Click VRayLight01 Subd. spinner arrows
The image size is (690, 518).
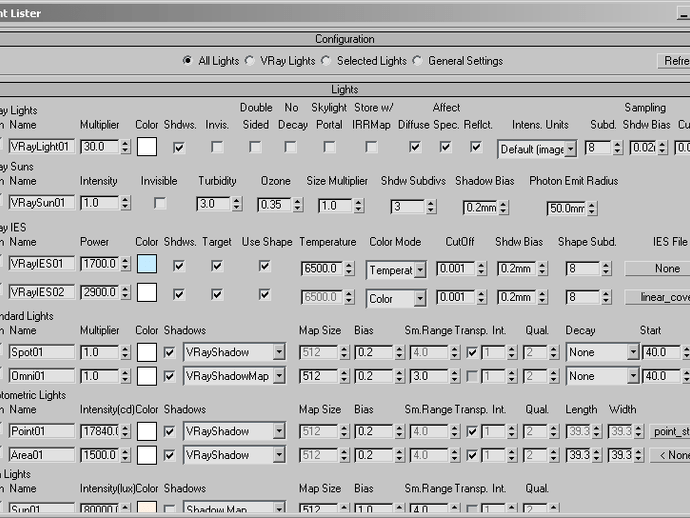click(617, 147)
